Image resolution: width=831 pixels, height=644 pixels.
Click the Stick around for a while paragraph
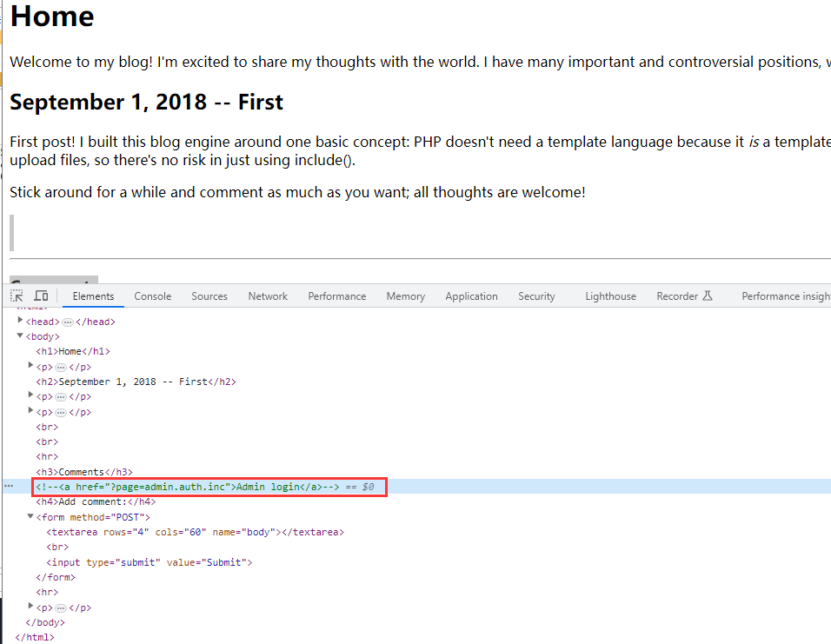[297, 192]
